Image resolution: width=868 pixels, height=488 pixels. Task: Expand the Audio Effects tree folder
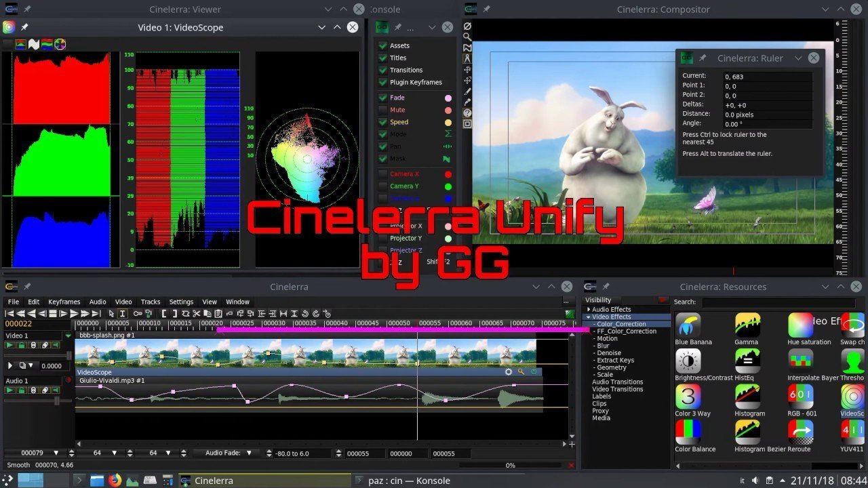pos(589,310)
